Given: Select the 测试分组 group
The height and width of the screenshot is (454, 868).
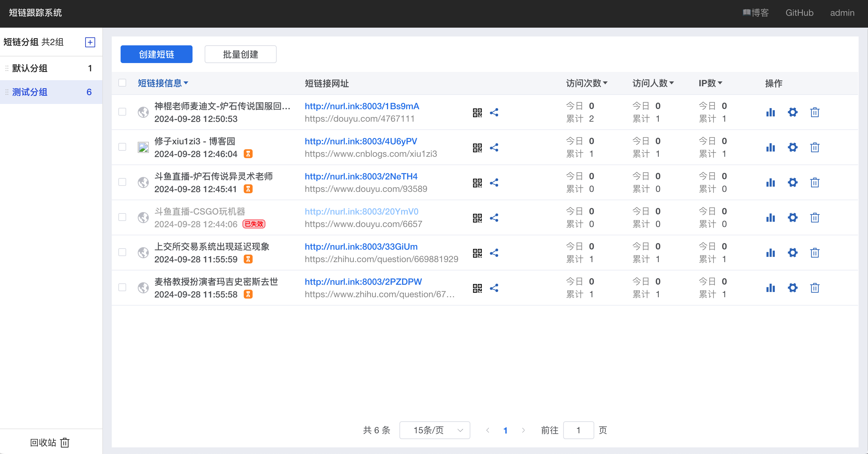Looking at the screenshot, I should [51, 92].
